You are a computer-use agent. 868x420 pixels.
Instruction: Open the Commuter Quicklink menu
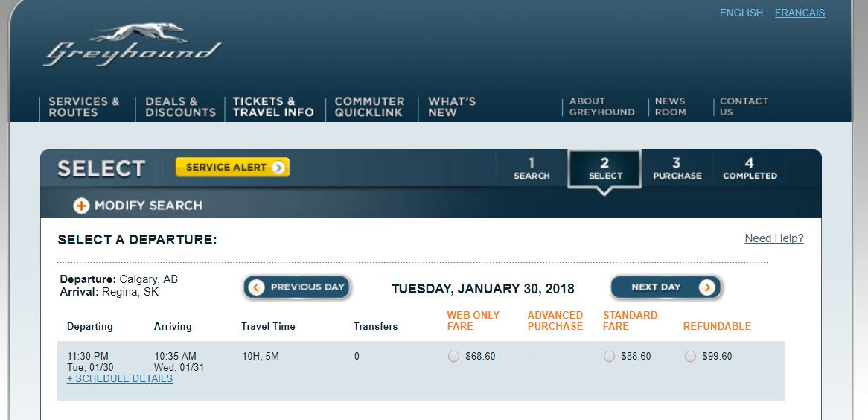coord(369,106)
